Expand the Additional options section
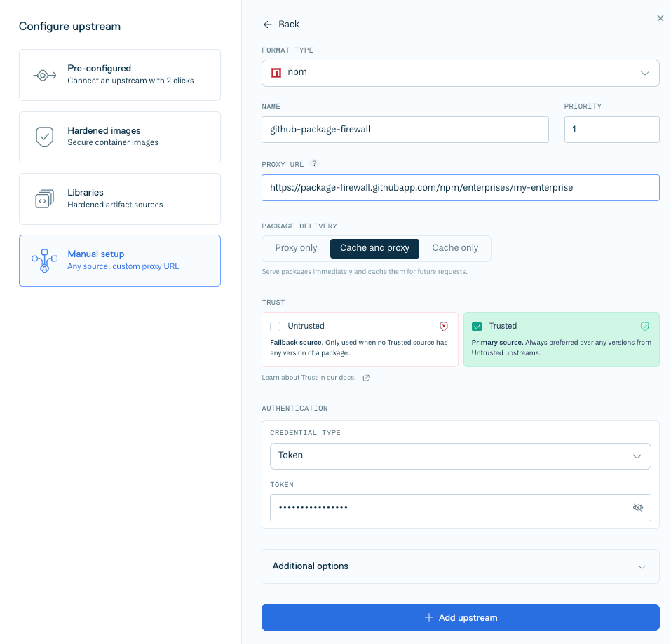This screenshot has height=644, width=671. 461,567
